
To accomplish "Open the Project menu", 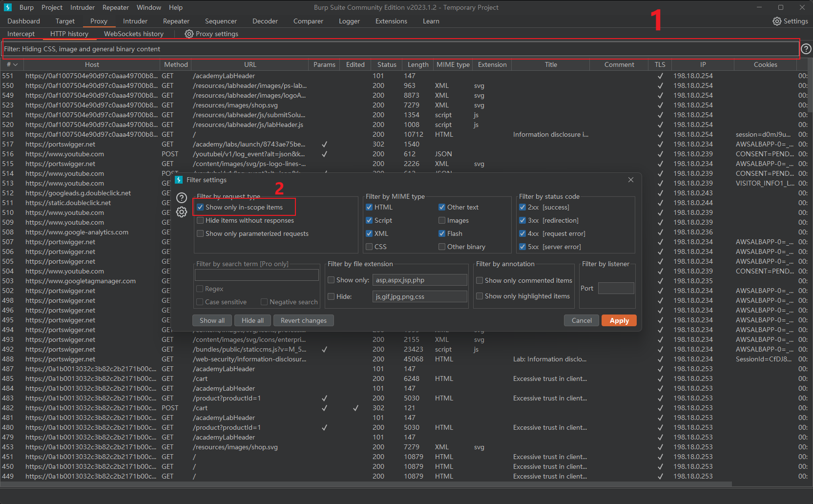I will (52, 7).
